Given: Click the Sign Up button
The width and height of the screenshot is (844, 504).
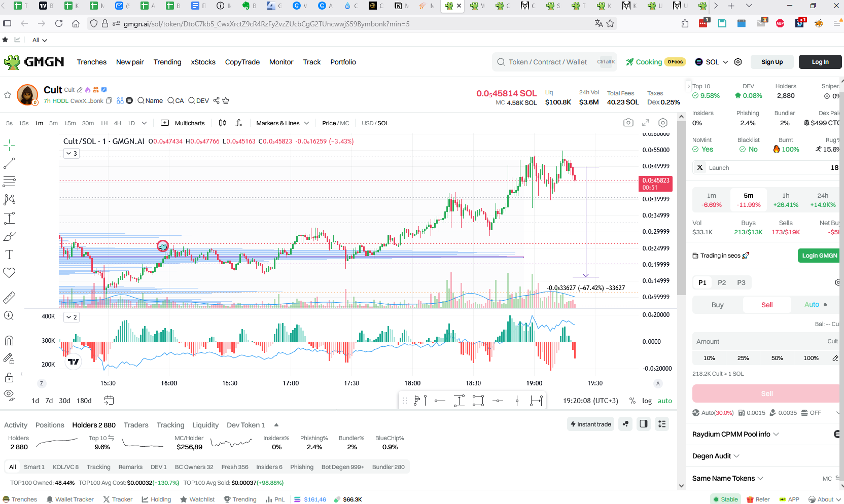Looking at the screenshot, I should point(772,62).
